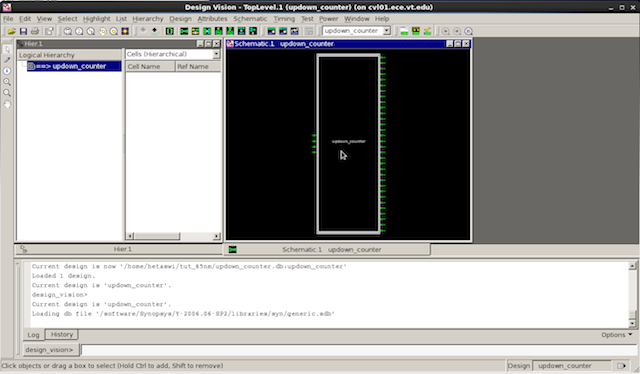
Task: Click the Ref Name column header
Action: click(198, 67)
